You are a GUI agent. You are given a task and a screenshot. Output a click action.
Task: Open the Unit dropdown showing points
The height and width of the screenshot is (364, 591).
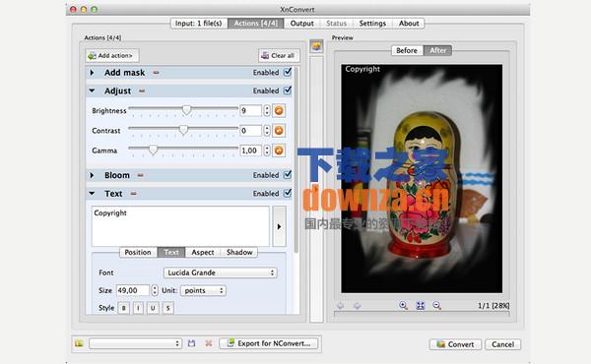(x=204, y=290)
